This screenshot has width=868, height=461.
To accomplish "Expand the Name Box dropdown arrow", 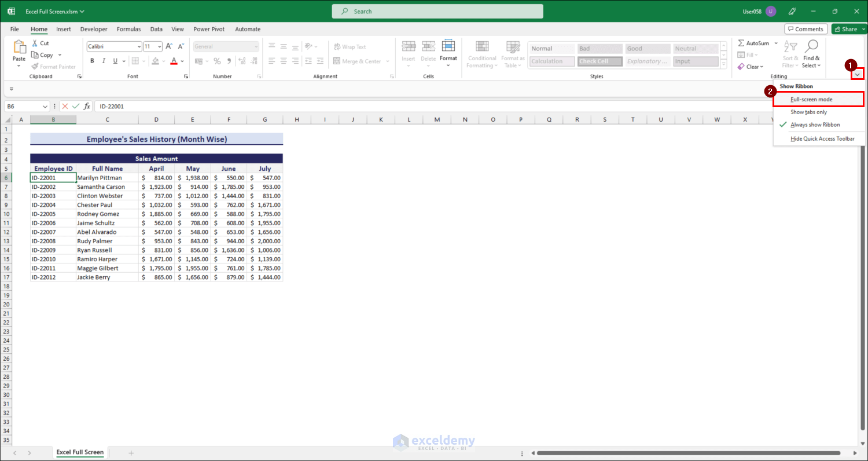I will coord(45,107).
